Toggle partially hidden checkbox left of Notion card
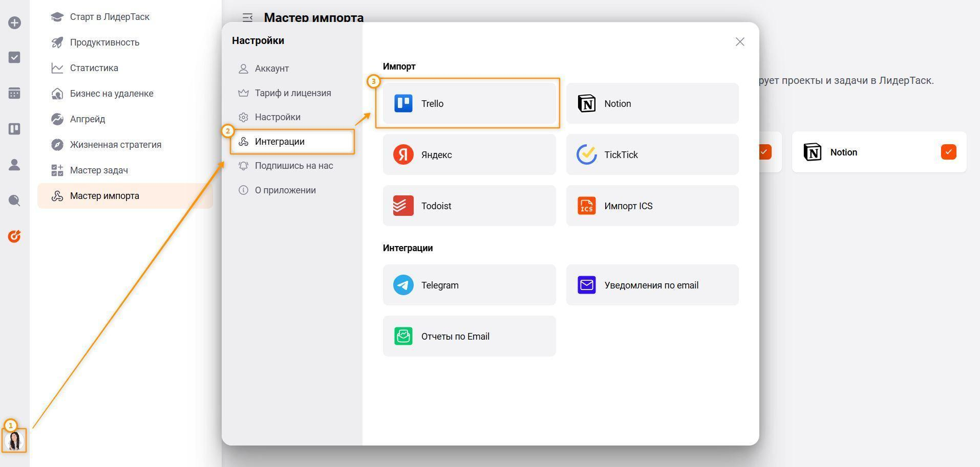Viewport: 980px width, 467px height. (x=765, y=152)
